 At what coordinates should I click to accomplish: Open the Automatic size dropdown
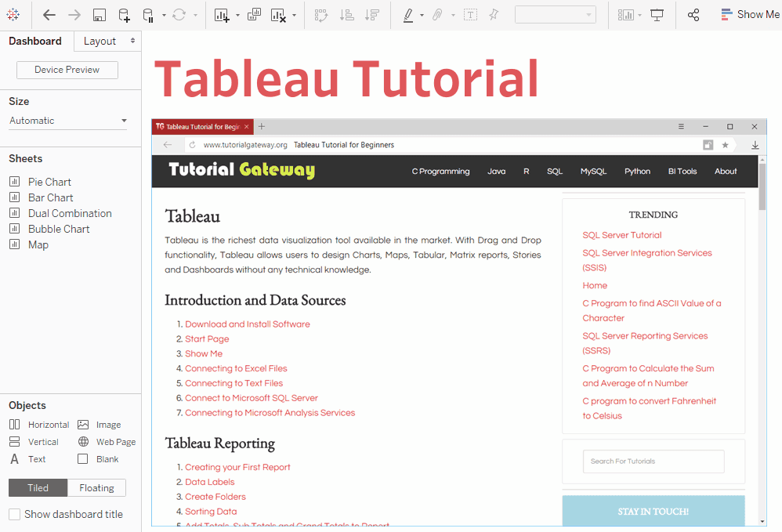[x=68, y=121]
